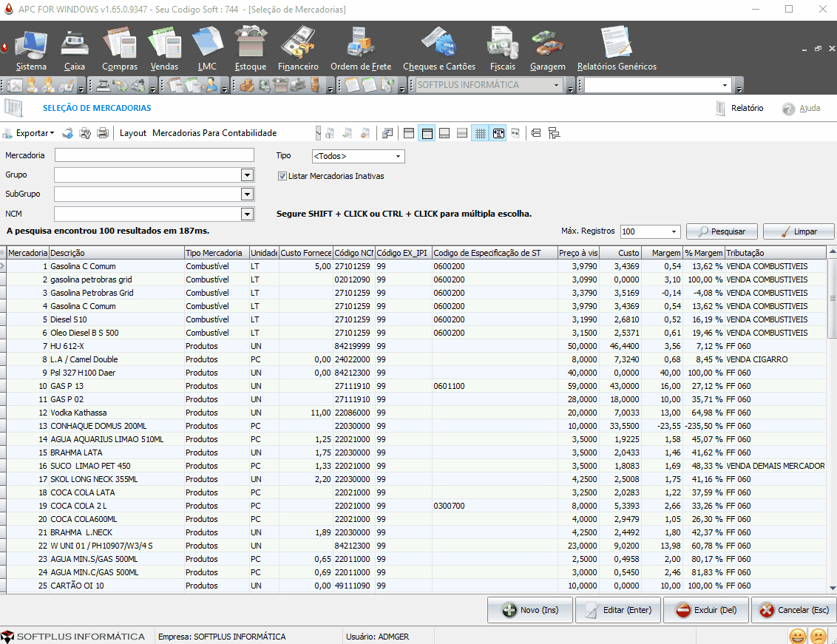Screen dimensions: 837x644
Task: Toggle Listar Mercadorias Inativas checkbox
Action: click(x=282, y=176)
